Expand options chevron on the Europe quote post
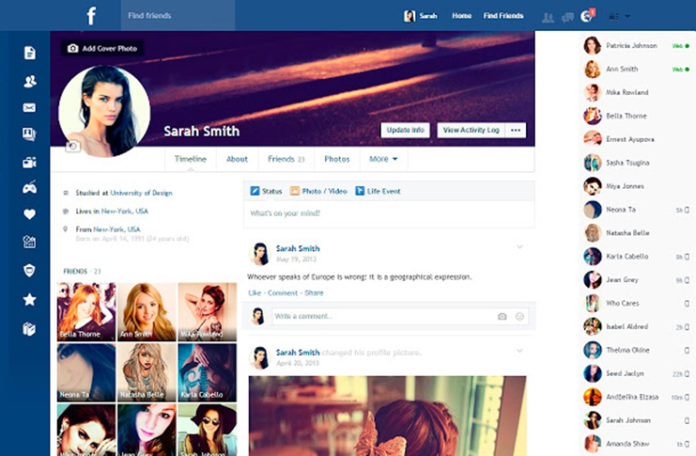The height and width of the screenshot is (456, 696). coord(520,247)
